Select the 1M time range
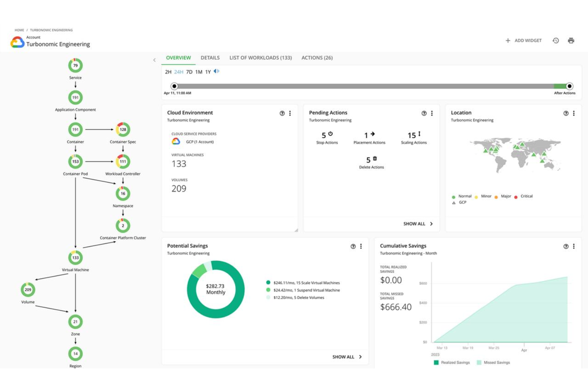588x392 pixels. pyautogui.click(x=199, y=72)
